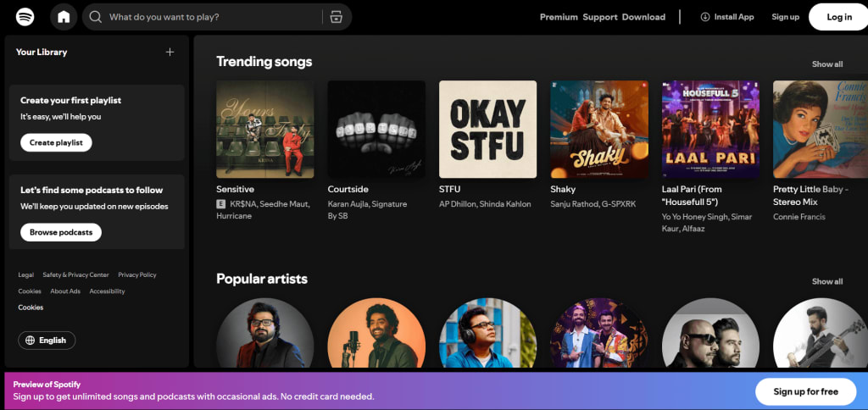The height and width of the screenshot is (410, 868).
Task: Click the plus icon in Your Library
Action: pos(170,52)
